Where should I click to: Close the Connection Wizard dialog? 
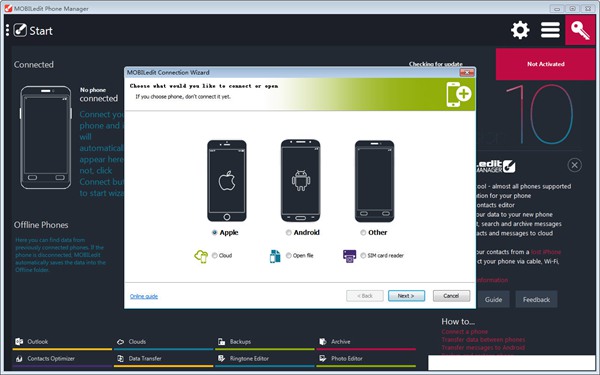pos(467,72)
